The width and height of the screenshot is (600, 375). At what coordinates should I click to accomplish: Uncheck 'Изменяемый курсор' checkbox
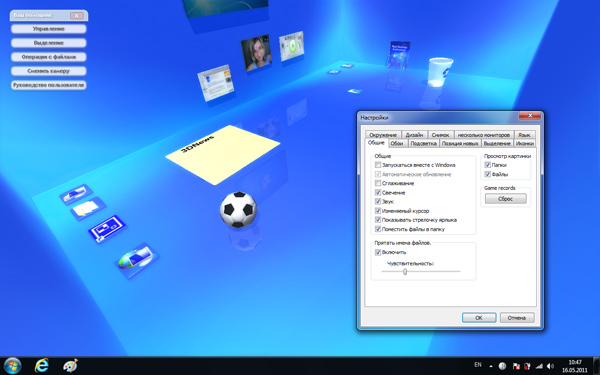coord(378,211)
